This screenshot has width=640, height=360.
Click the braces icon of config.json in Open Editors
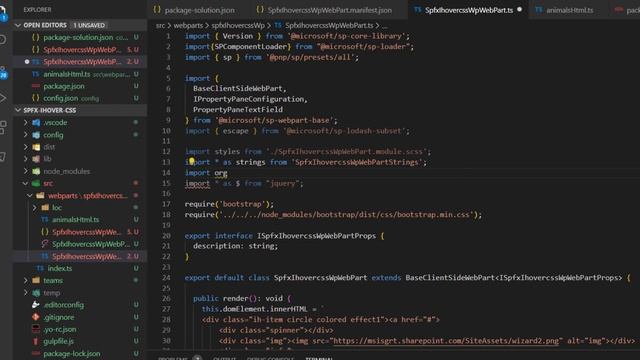(x=36, y=98)
